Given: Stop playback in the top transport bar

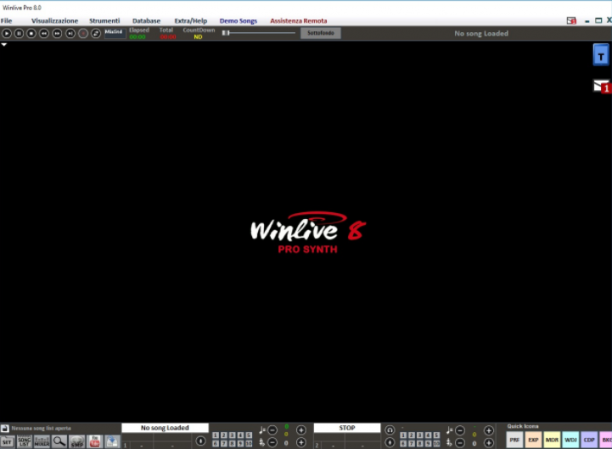Looking at the screenshot, I should [31, 34].
